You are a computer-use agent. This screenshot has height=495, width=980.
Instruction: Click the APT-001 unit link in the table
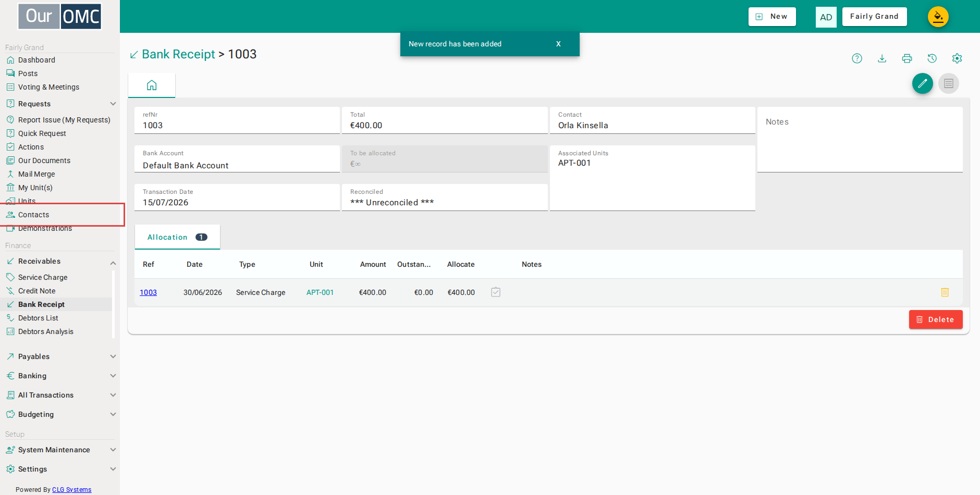tap(320, 292)
